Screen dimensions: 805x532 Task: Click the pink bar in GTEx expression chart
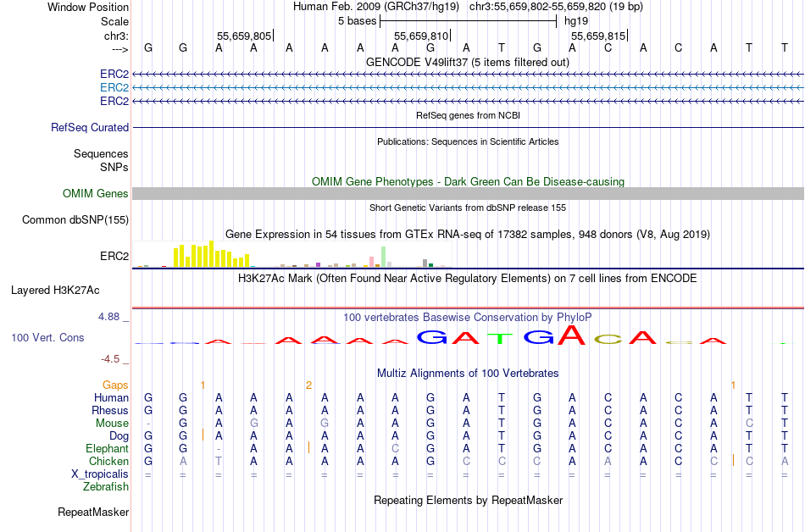pos(371,262)
